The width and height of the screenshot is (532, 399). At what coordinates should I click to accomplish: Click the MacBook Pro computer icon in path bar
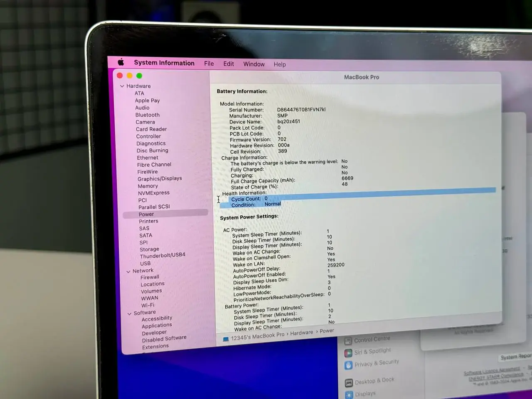pos(226,340)
